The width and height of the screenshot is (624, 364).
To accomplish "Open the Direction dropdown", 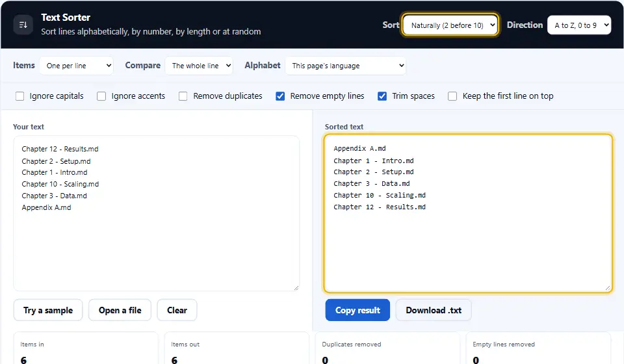I will 579,25.
